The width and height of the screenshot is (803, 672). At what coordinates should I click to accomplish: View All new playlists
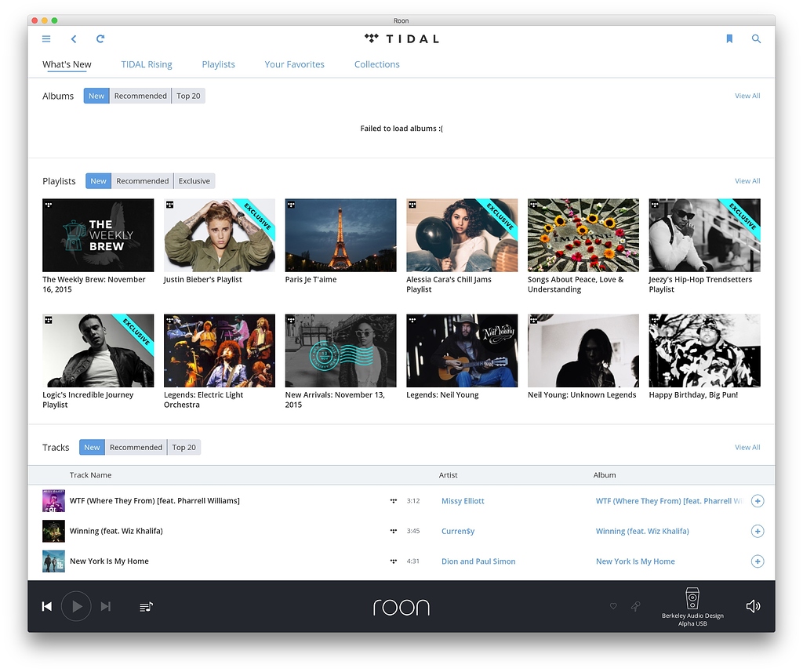point(747,180)
